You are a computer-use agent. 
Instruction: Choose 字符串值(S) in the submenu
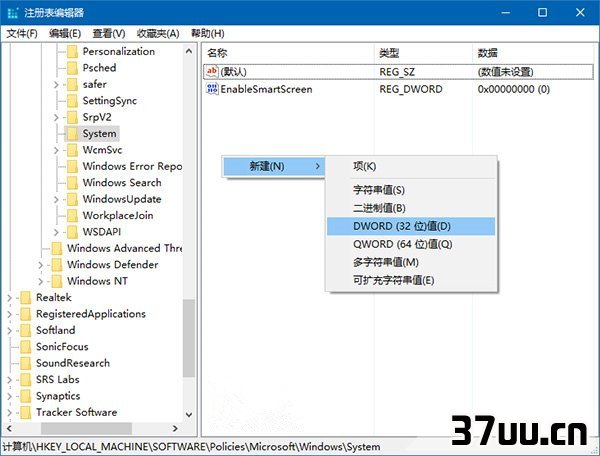tap(411, 190)
